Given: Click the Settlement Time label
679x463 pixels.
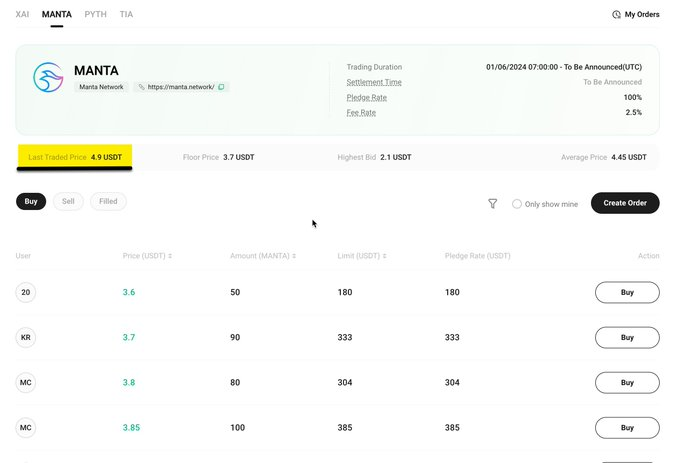Looking at the screenshot, I should pos(374,82).
